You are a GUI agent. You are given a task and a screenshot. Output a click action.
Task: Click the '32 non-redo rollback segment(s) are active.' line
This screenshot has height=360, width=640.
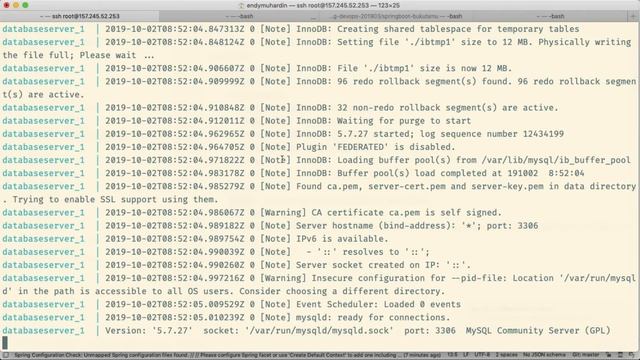(447, 108)
